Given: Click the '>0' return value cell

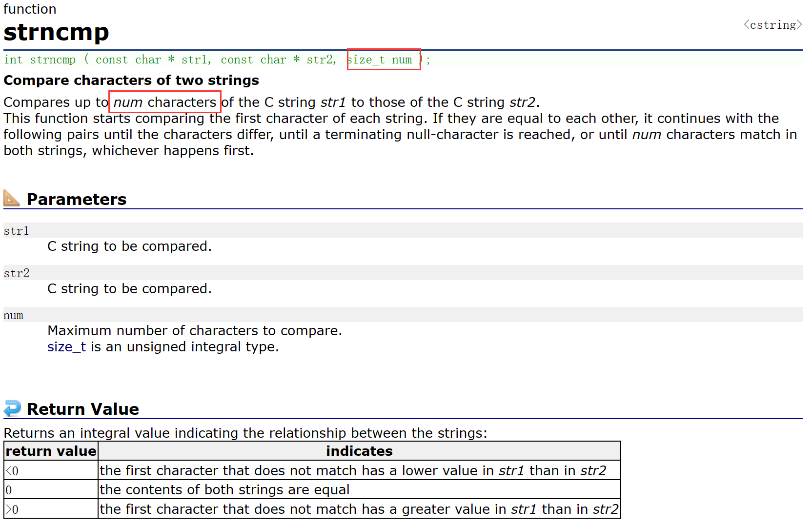Looking at the screenshot, I should (51, 509).
